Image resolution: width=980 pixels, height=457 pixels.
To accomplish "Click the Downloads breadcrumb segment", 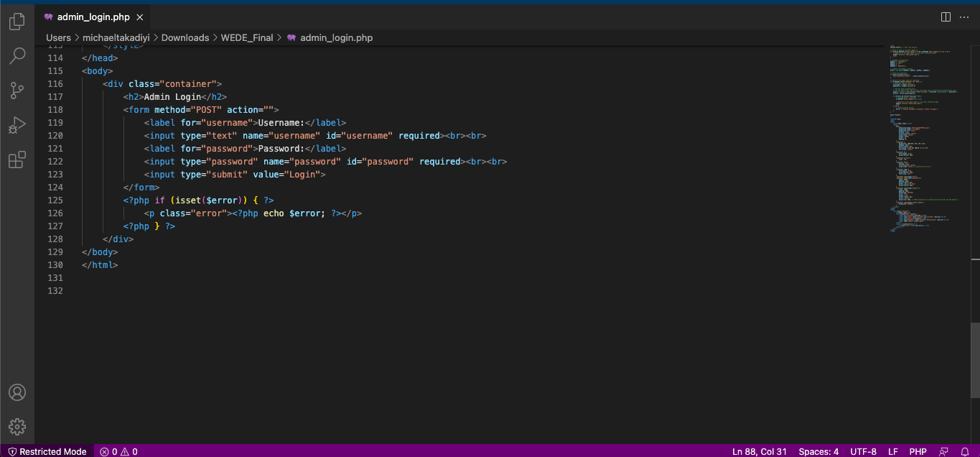I will [x=185, y=37].
